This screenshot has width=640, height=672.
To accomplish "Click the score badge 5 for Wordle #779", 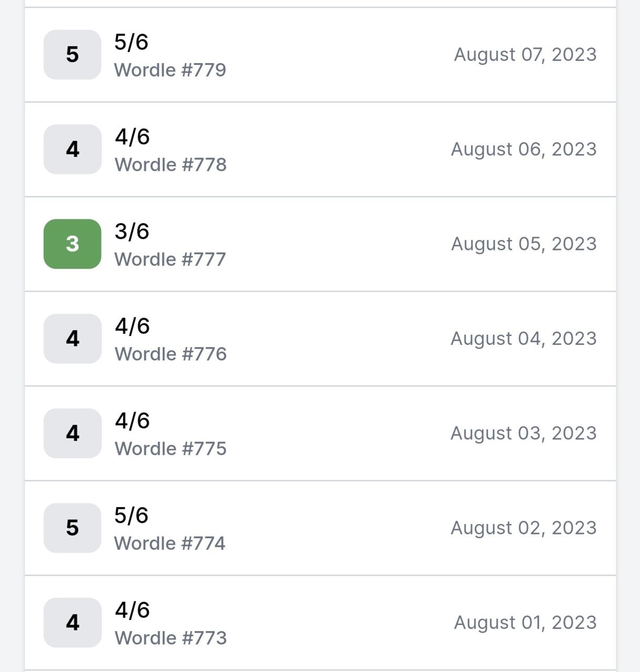I will tap(72, 55).
